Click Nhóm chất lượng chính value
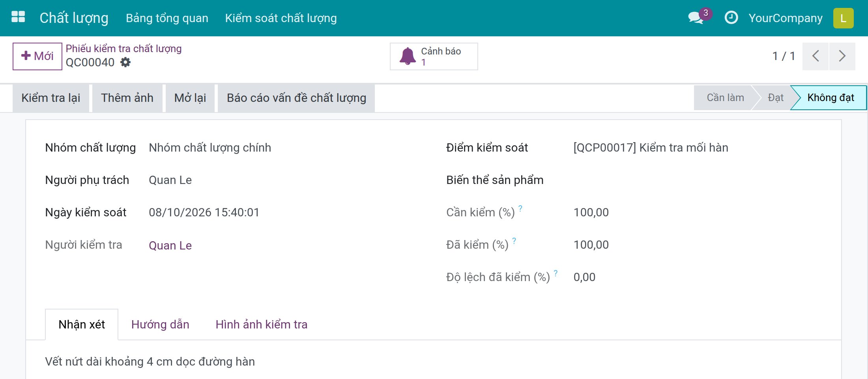This screenshot has height=379, width=868. coord(210,148)
